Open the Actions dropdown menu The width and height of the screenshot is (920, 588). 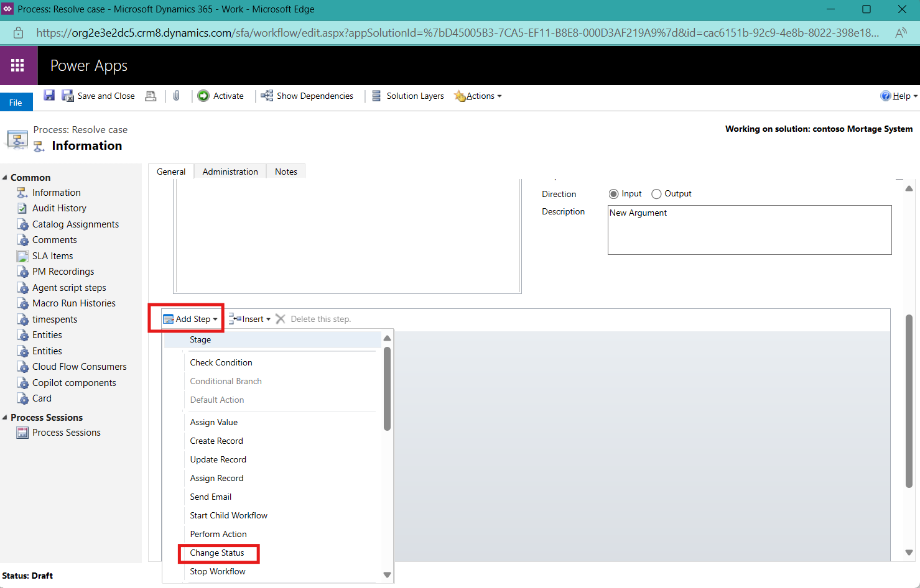tap(478, 96)
